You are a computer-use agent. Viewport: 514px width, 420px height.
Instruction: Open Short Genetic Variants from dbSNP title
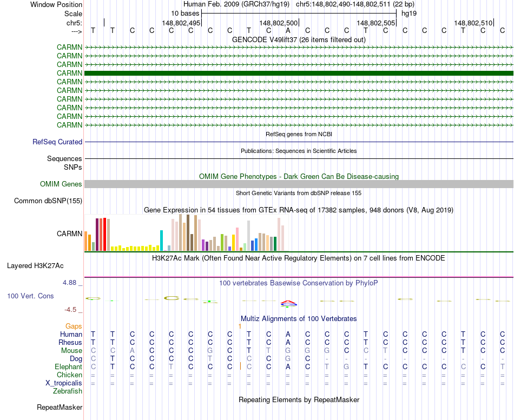click(299, 194)
